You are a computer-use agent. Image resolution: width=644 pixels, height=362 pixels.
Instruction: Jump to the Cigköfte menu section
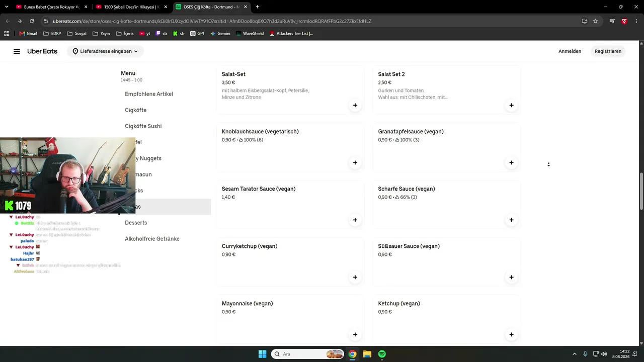pos(136,110)
